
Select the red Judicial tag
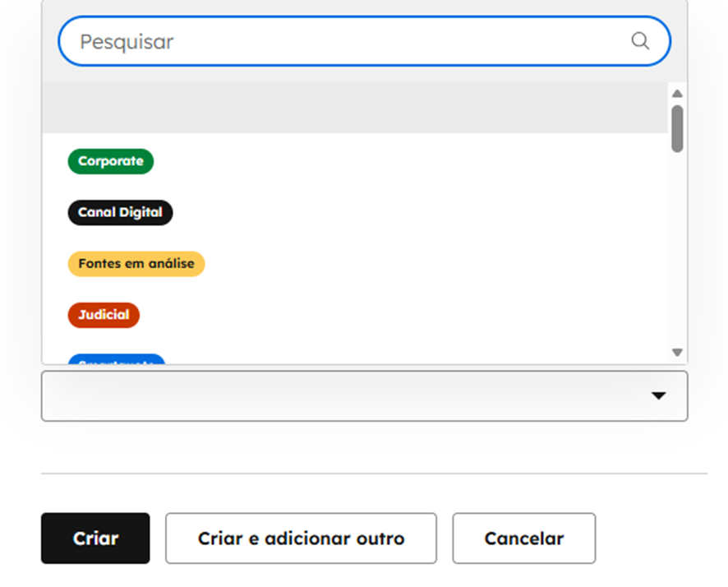pos(104,315)
